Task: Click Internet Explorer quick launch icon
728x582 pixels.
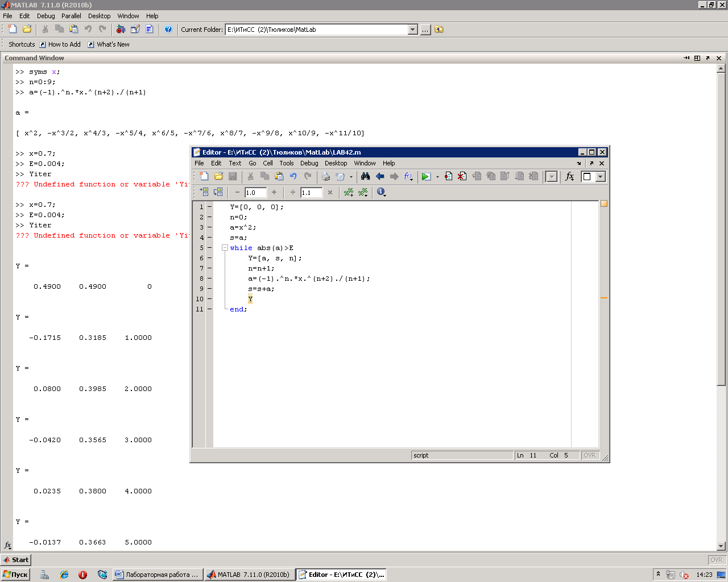Action: pos(64,575)
